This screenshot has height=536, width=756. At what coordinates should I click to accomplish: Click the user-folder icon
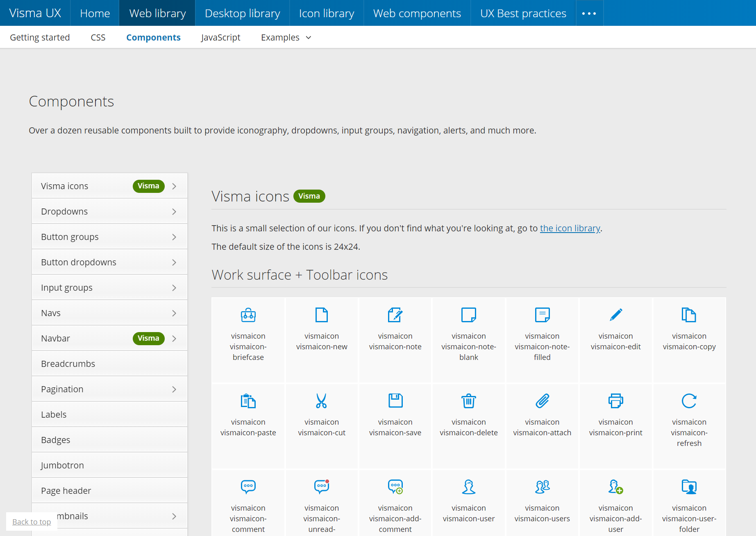(x=689, y=487)
